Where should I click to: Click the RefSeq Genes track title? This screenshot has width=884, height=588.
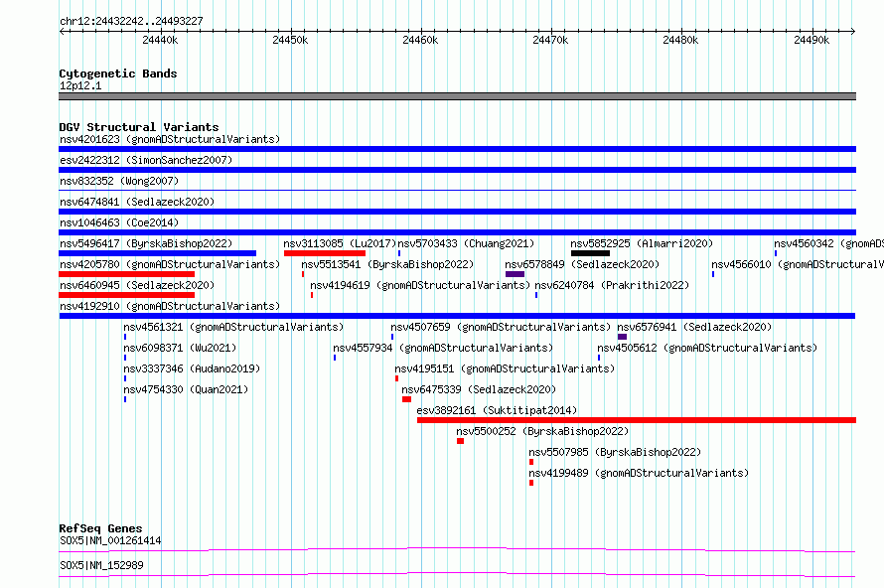[x=101, y=528]
